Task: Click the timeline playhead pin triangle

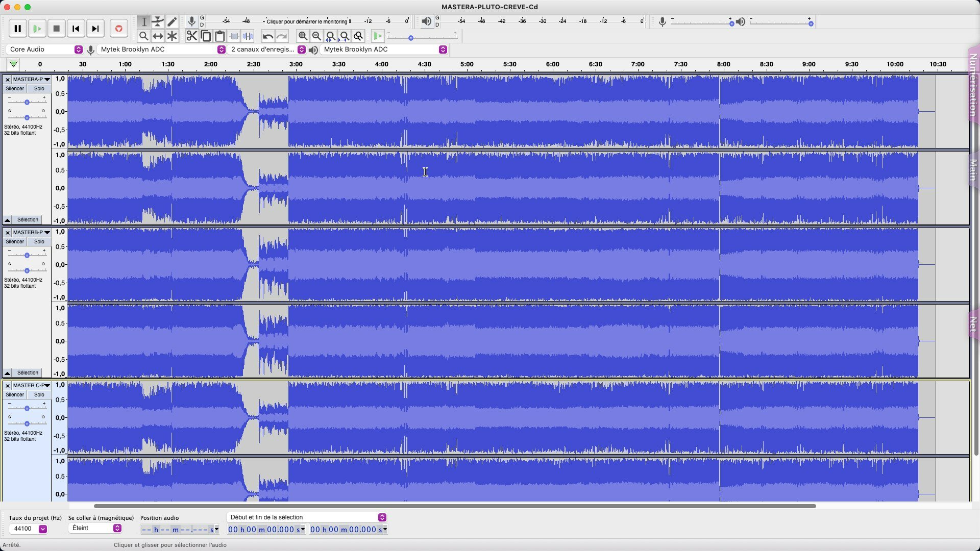Action: pos(14,64)
